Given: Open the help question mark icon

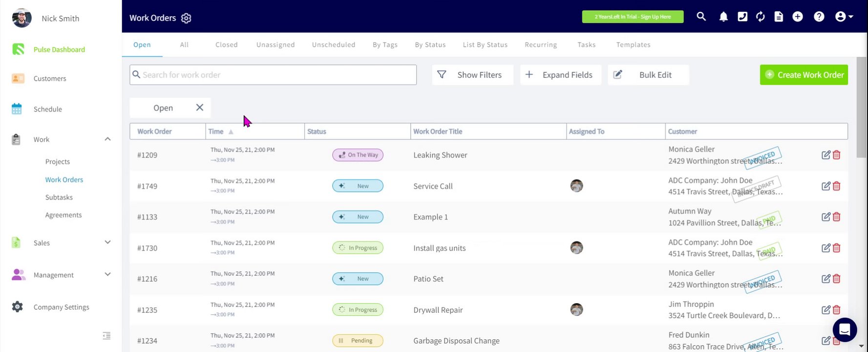Looking at the screenshot, I should point(819,17).
